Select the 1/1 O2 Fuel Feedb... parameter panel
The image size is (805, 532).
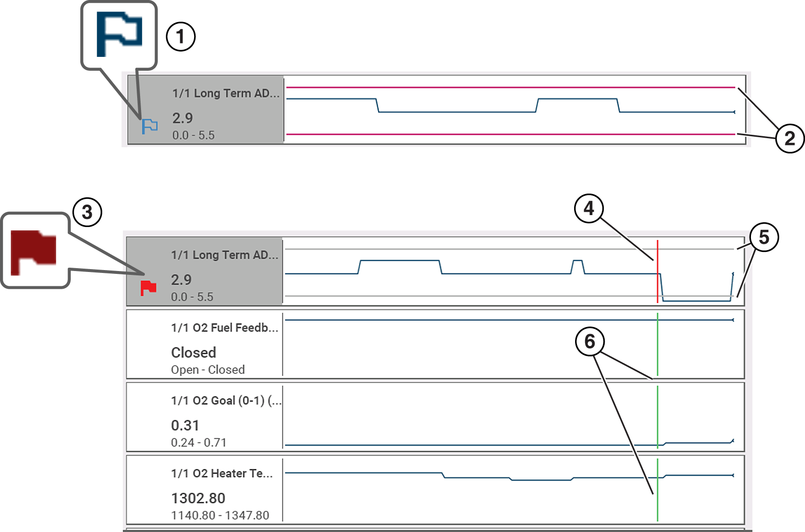click(205, 344)
